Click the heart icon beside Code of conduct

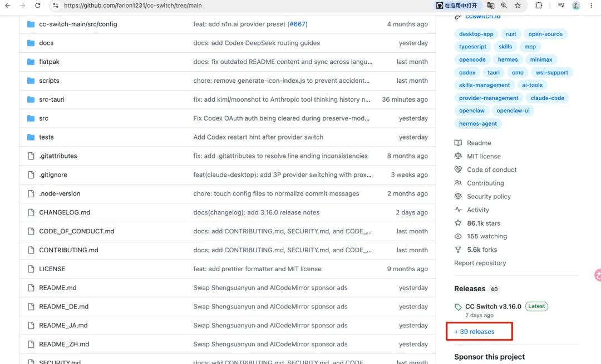coord(458,169)
